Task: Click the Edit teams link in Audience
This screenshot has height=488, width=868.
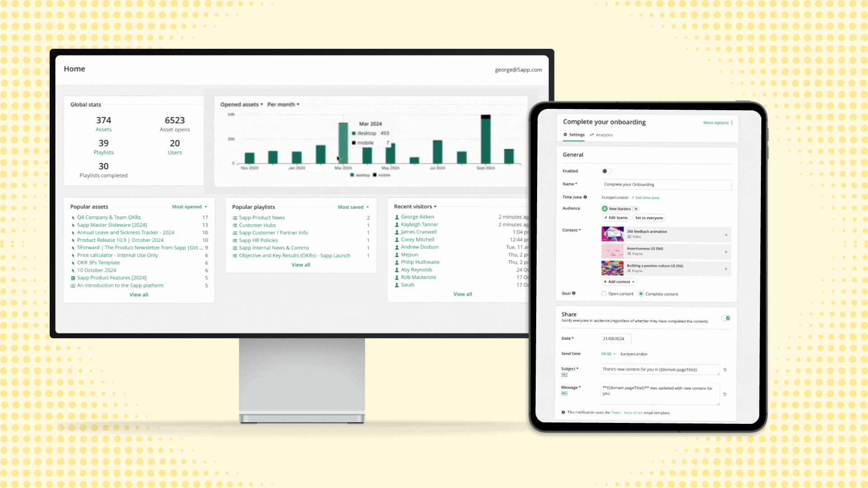Action: pos(617,217)
